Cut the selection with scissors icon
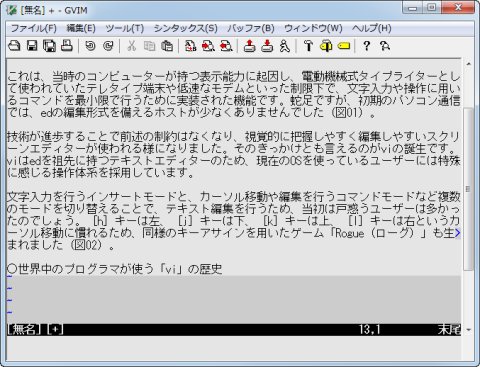Screen dimensions: 480x367 pos(131,46)
